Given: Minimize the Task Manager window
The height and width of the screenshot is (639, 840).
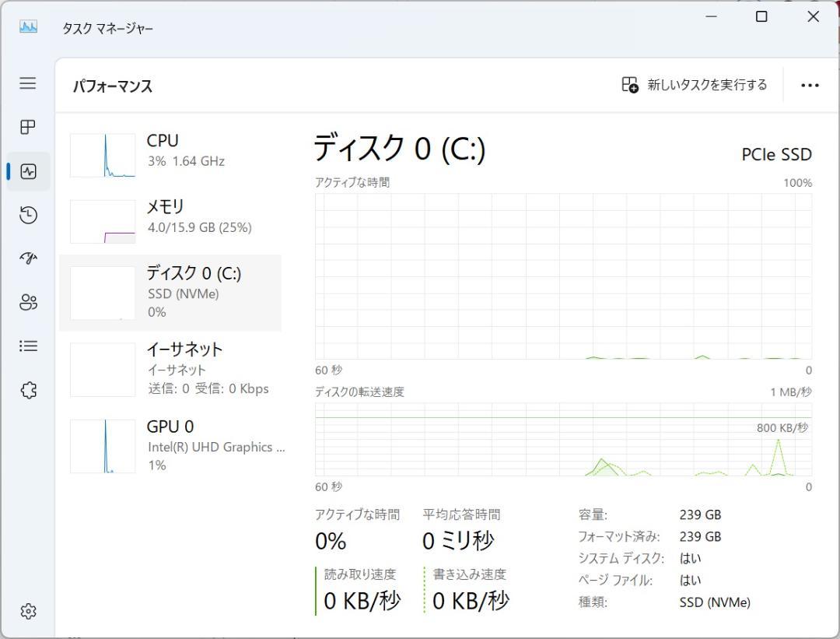Looking at the screenshot, I should [x=711, y=16].
